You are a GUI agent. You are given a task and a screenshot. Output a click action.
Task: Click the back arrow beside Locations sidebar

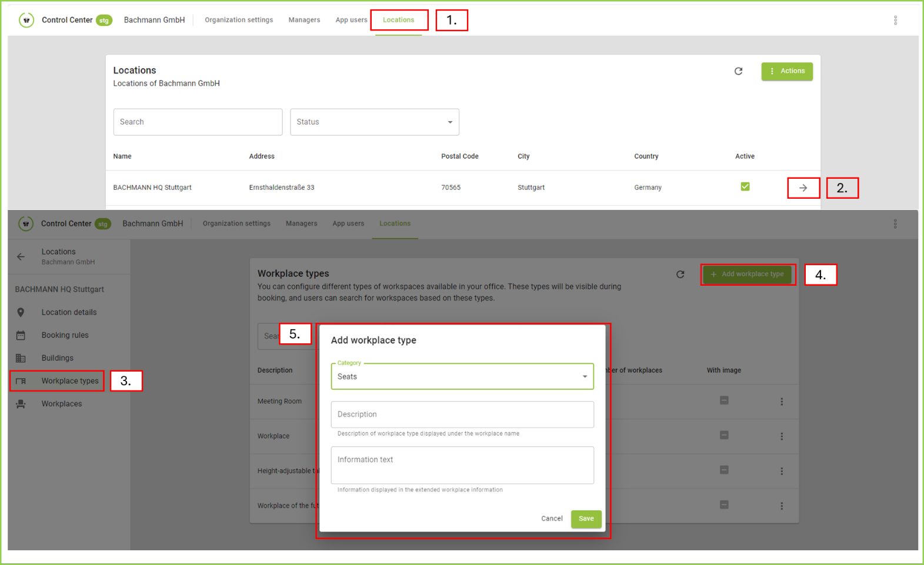tap(21, 257)
